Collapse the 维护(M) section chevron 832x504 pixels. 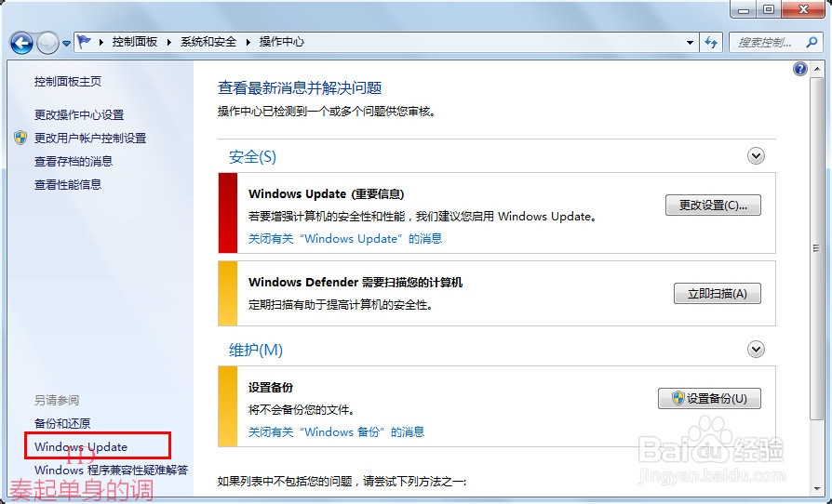click(756, 350)
